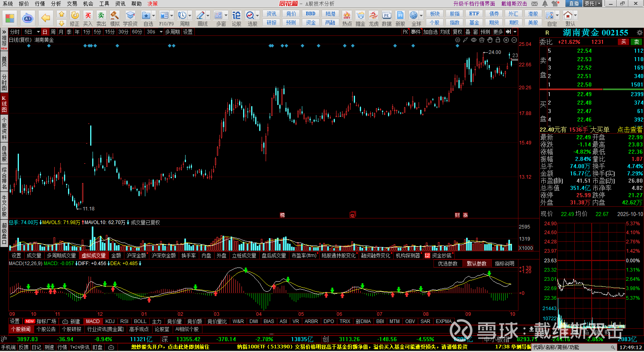Open the 分析 menu in the menu bar
Viewport: 644px width, 352px height.
click(x=56, y=4)
